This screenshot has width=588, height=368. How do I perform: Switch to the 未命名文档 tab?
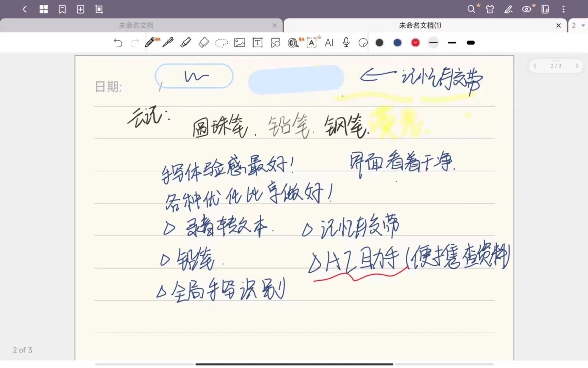(x=136, y=25)
